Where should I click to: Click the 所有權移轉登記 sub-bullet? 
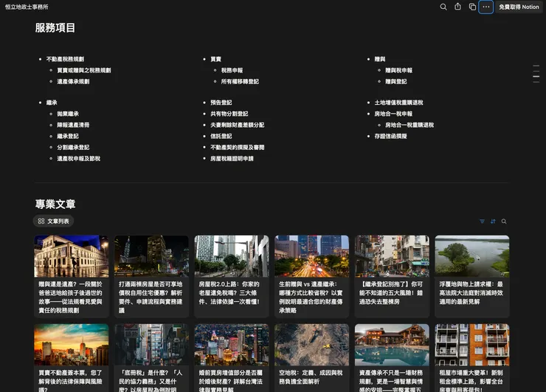coord(240,81)
